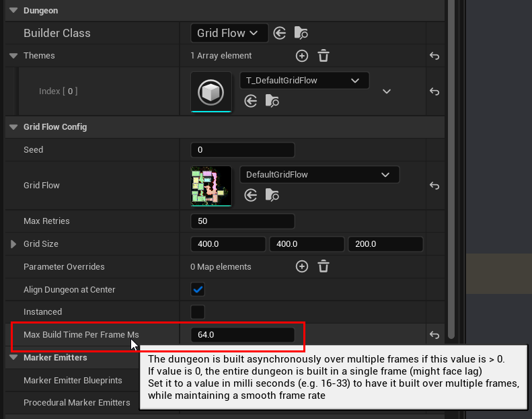Screen dimensions: 532x419
Task: Click the use-selected arrow beside Builder Class
Action: pyautogui.click(x=280, y=33)
